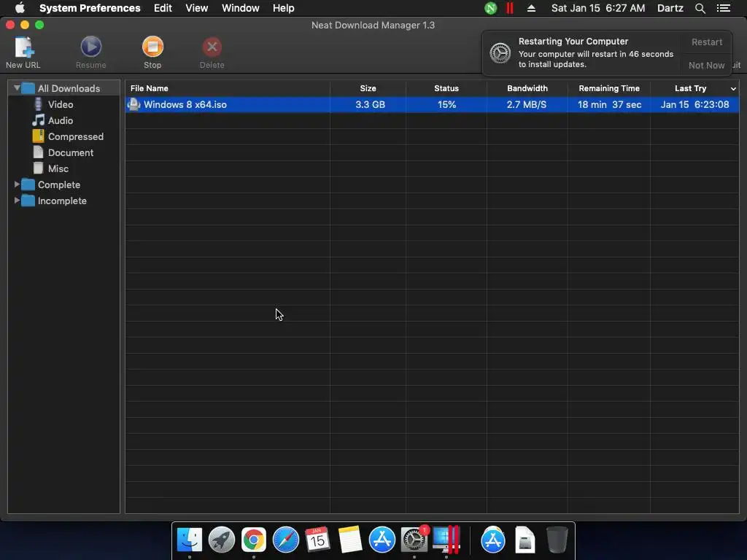Screen dimensions: 747x560
Task: Open the Notification Center list icon
Action: [x=724, y=8]
